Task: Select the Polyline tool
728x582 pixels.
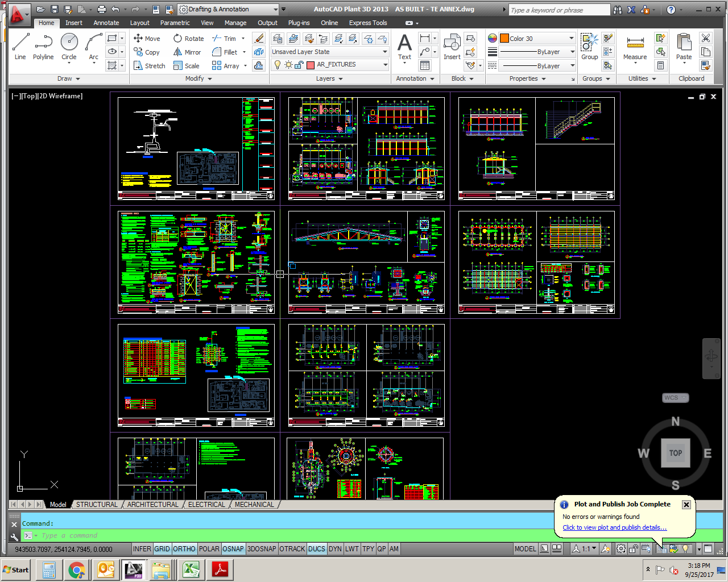Action: pyautogui.click(x=43, y=46)
